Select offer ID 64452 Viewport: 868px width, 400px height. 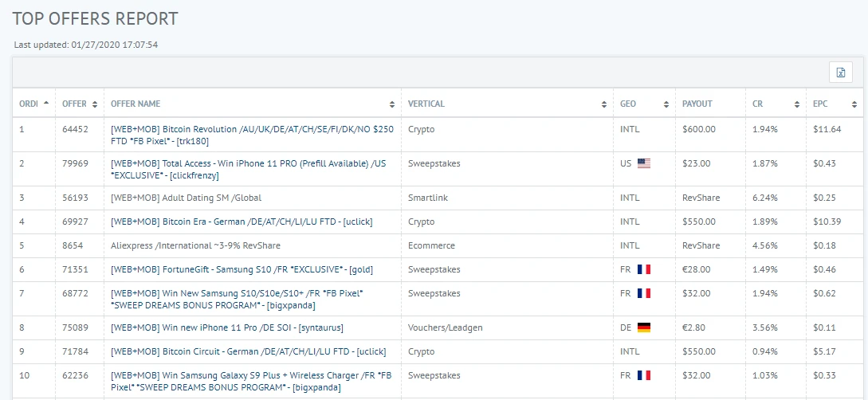coord(75,129)
